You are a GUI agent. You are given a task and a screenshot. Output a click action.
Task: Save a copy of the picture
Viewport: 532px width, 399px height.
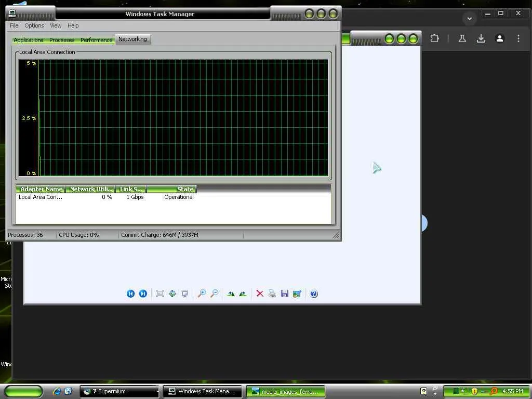285,294
